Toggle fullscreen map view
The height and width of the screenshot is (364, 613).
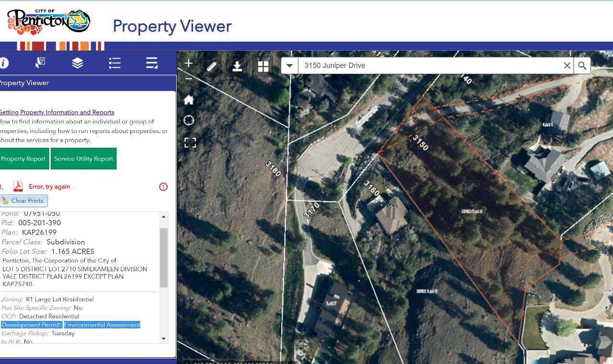(190, 143)
